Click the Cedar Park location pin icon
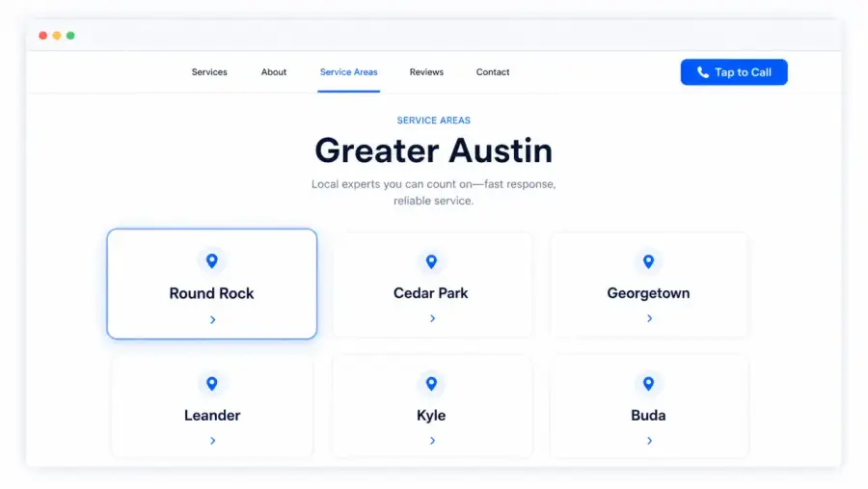This screenshot has width=868, height=489. tap(431, 261)
